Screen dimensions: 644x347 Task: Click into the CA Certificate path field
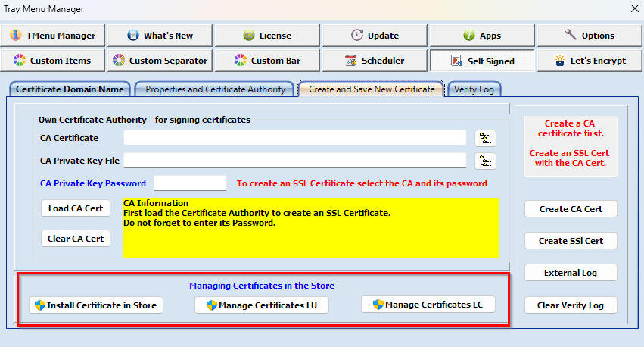(x=295, y=138)
